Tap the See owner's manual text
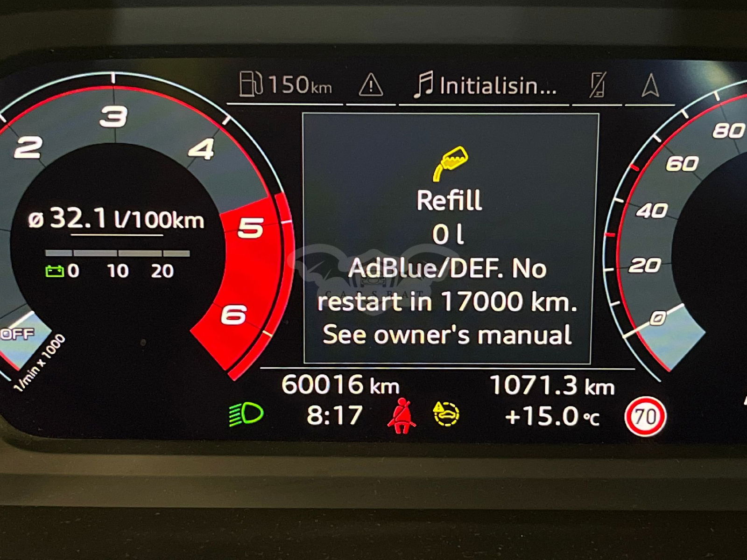Screen dimensions: 747x560 click(x=447, y=335)
